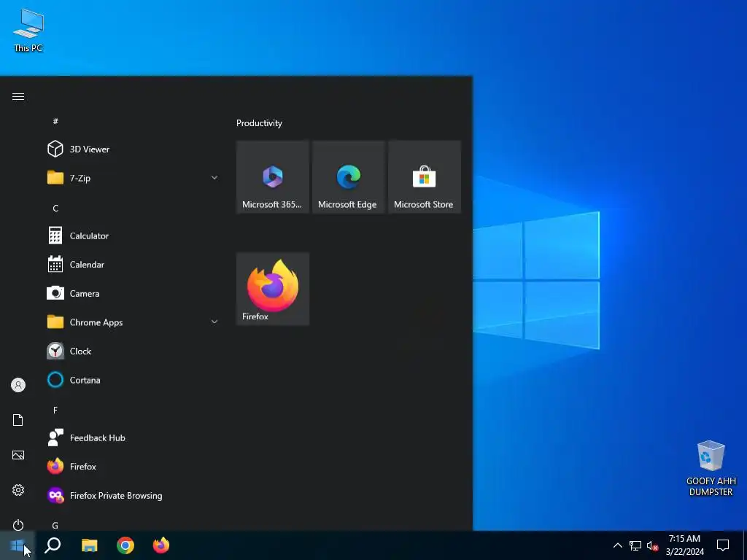The image size is (747, 560).
Task: Open Firefox Private Browsing
Action: click(x=133, y=496)
